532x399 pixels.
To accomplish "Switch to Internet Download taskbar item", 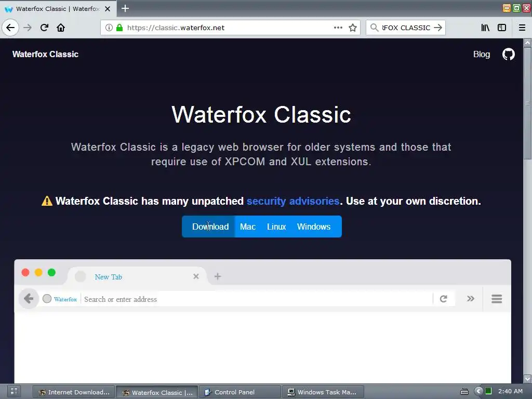I will pos(74,392).
